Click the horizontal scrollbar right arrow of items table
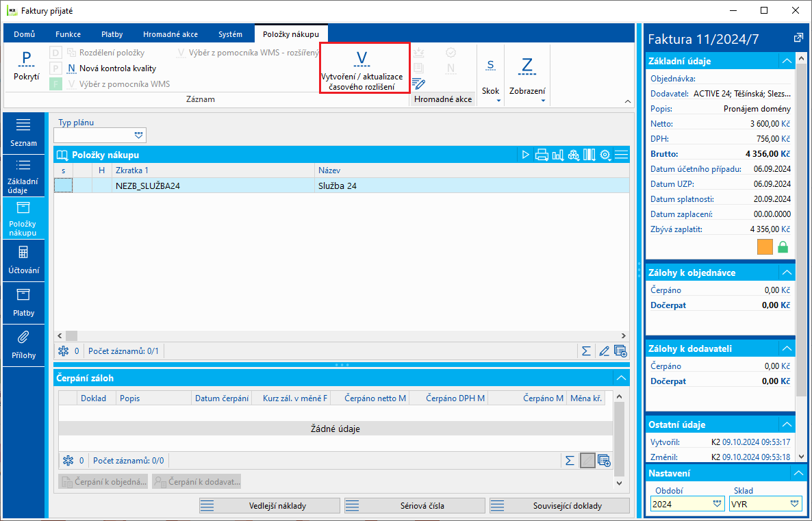Viewport: 812px width, 521px height. click(624, 335)
